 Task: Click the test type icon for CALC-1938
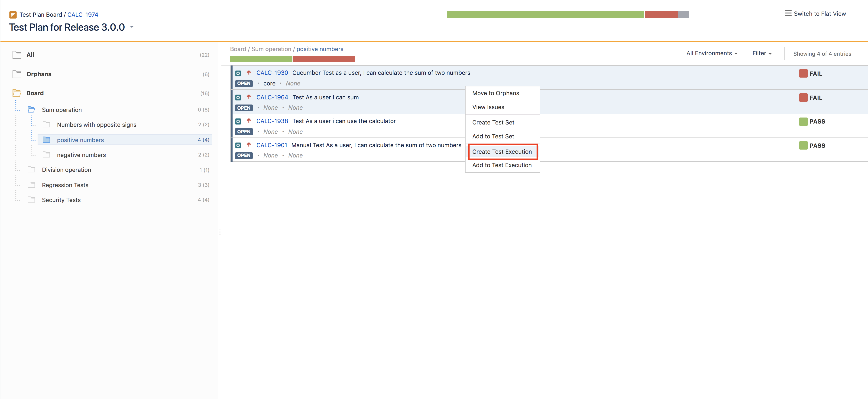pyautogui.click(x=238, y=121)
